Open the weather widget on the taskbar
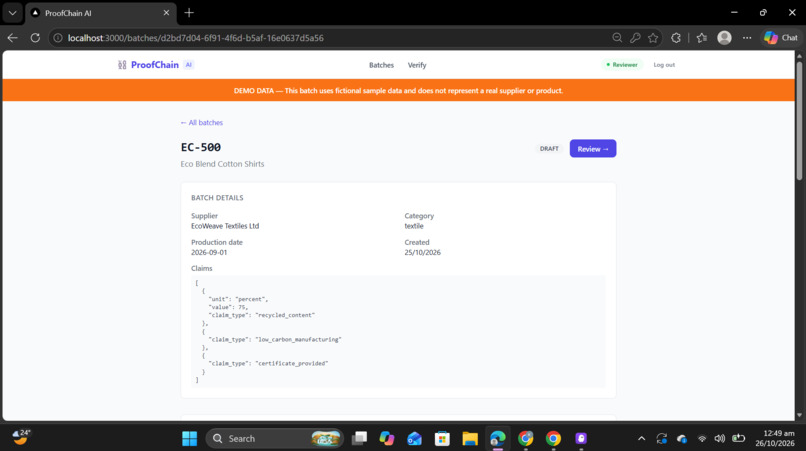The height and width of the screenshot is (451, 806). point(22,437)
